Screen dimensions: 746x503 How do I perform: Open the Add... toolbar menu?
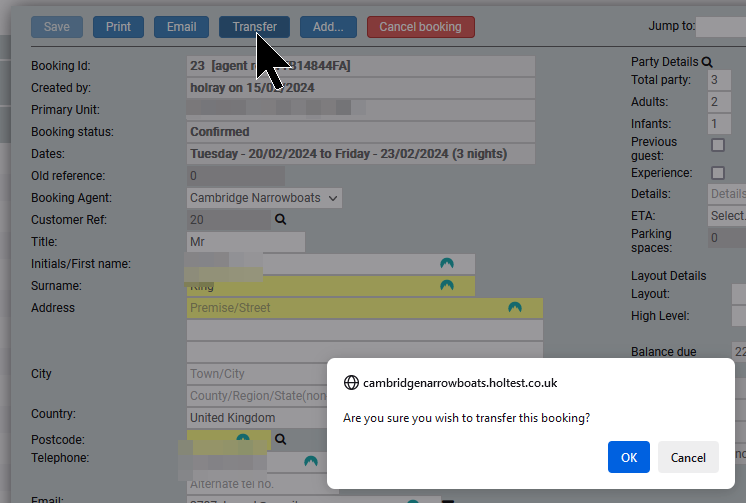(328, 27)
